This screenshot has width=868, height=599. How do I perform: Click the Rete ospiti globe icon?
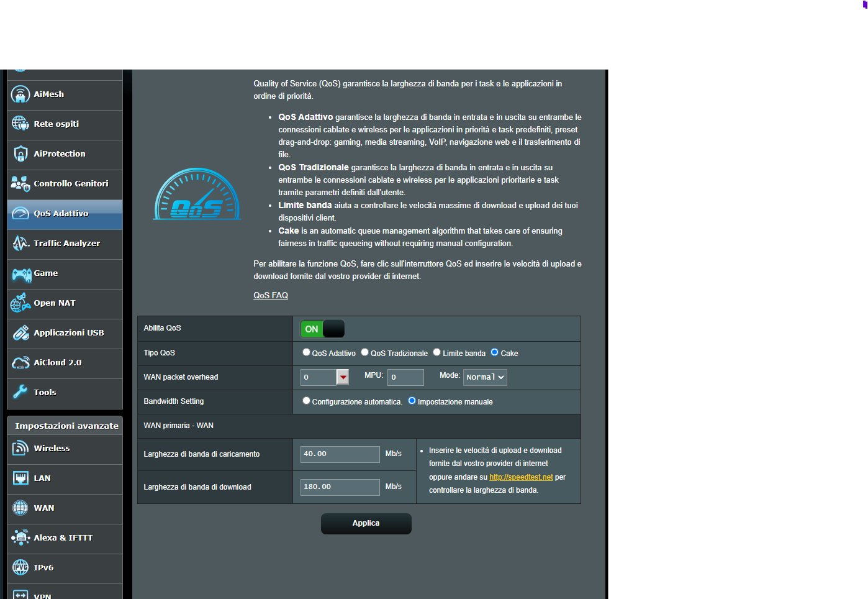click(x=20, y=124)
